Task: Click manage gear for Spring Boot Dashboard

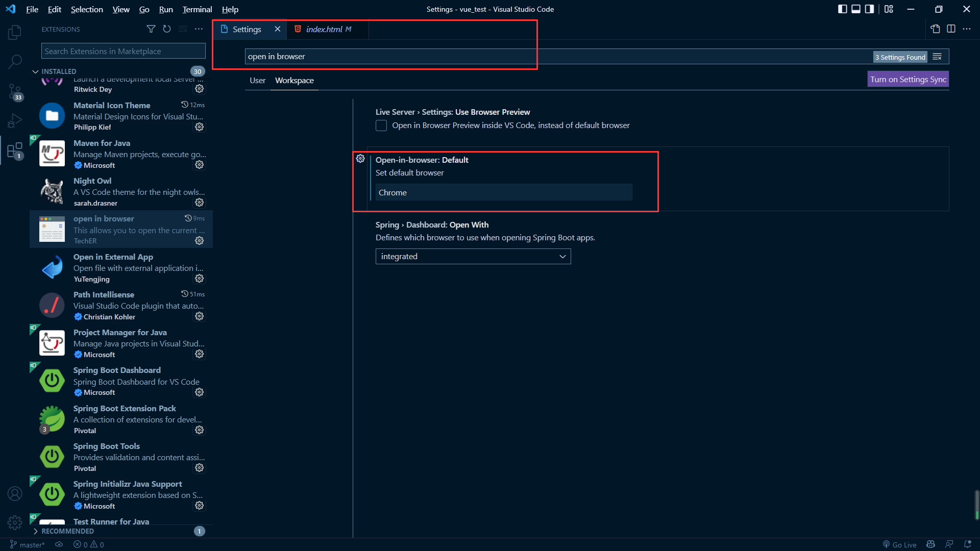Action: [x=200, y=392]
